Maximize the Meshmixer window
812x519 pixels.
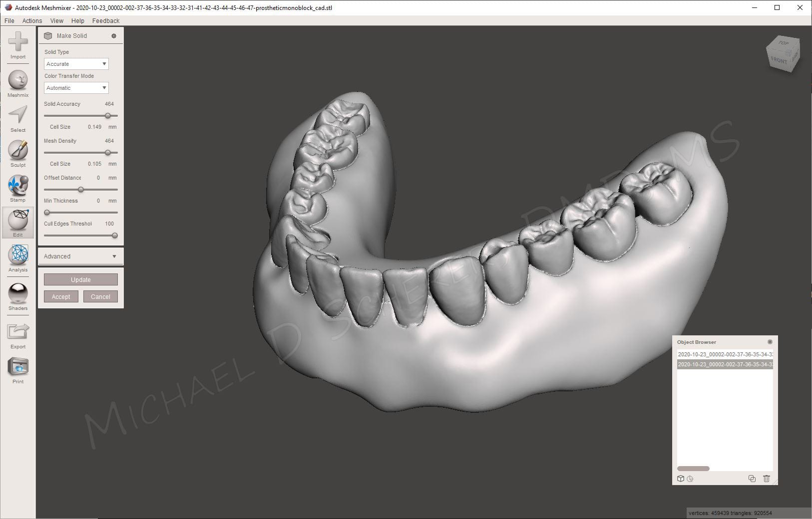point(777,7)
